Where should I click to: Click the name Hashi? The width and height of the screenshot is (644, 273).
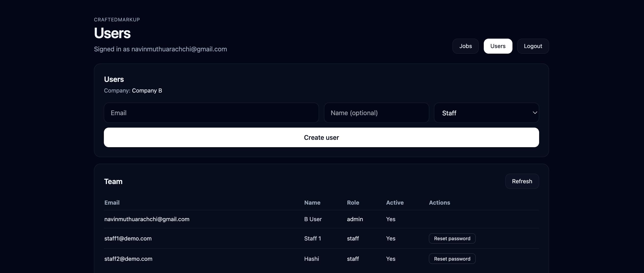click(x=311, y=259)
